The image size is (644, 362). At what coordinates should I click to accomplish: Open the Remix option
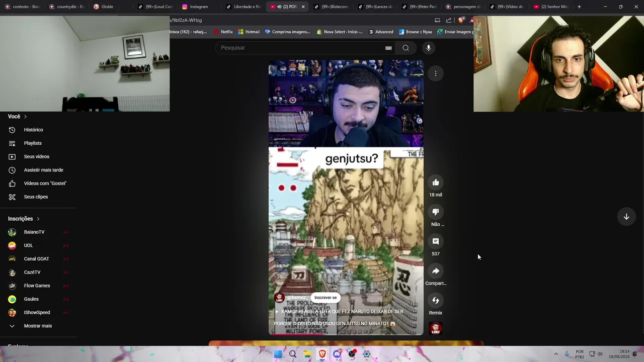(436, 301)
